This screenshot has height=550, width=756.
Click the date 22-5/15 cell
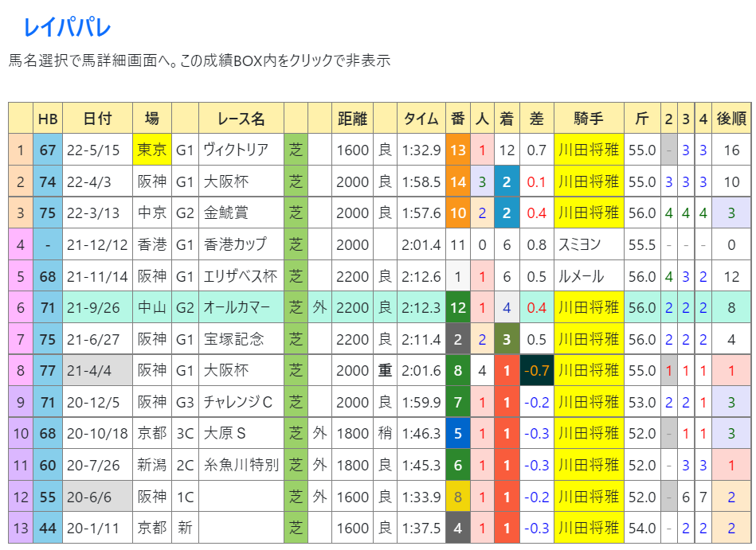(97, 150)
